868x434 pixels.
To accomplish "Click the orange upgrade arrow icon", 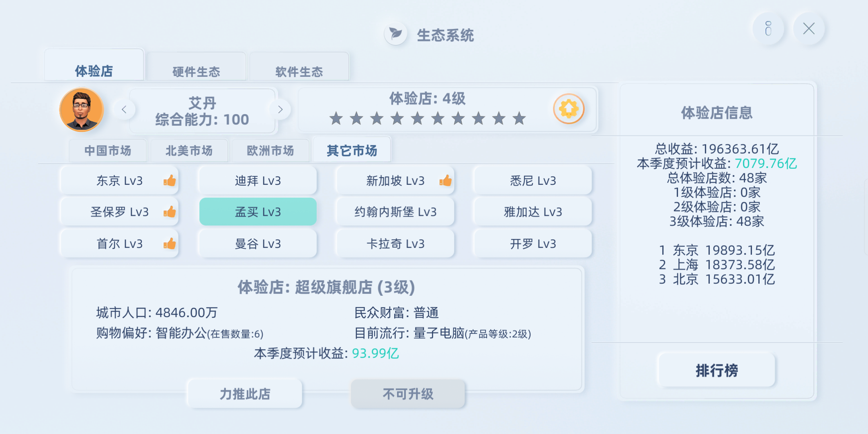I will click(569, 109).
